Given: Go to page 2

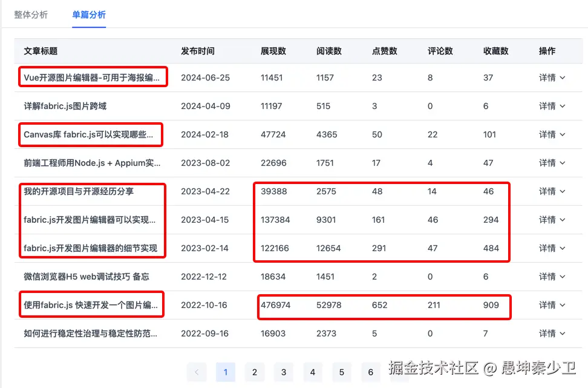Looking at the screenshot, I should tap(255, 372).
